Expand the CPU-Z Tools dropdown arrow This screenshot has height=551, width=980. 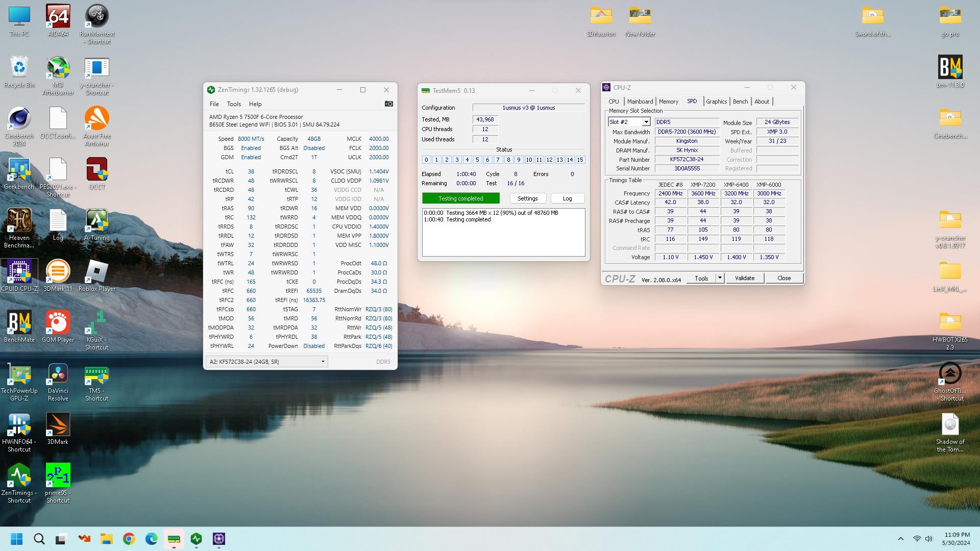click(720, 278)
